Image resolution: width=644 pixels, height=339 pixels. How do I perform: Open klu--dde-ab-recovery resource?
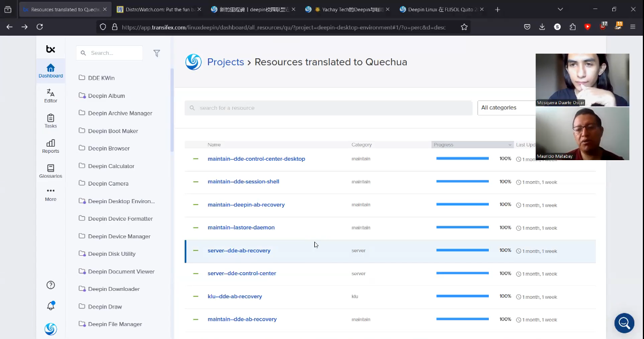pyautogui.click(x=234, y=297)
